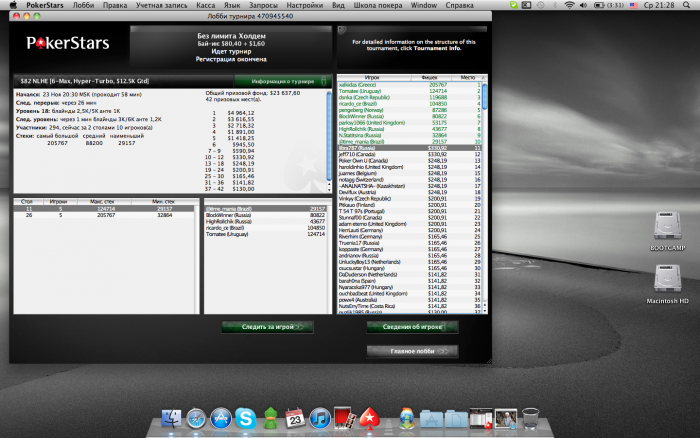Click the volume menu bar icon
Viewport: 700px width, 438px height.
tap(583, 5)
